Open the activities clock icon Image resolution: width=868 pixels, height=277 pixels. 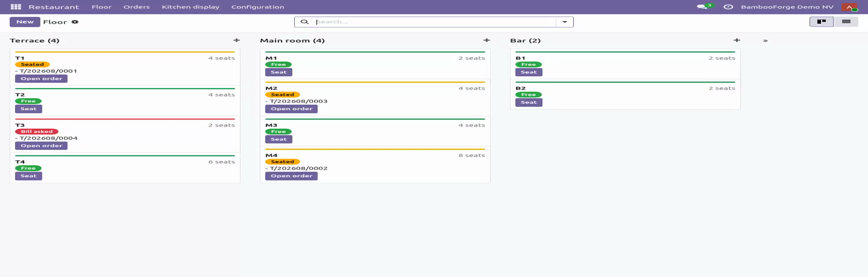point(728,7)
